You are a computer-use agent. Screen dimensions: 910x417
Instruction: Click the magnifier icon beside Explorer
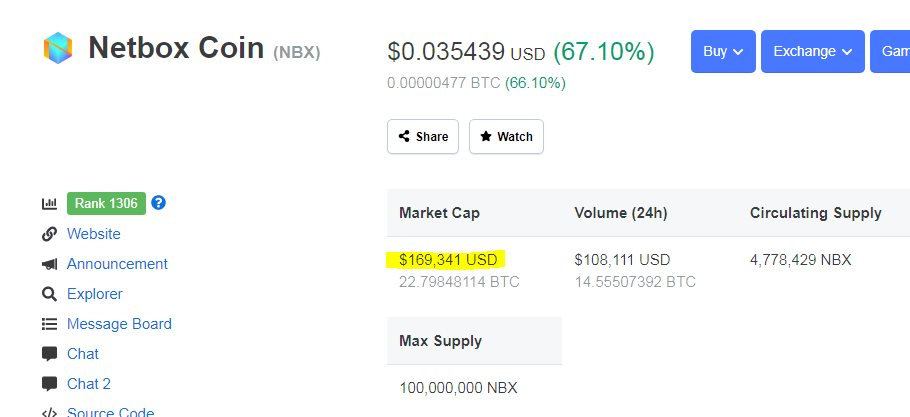49,294
